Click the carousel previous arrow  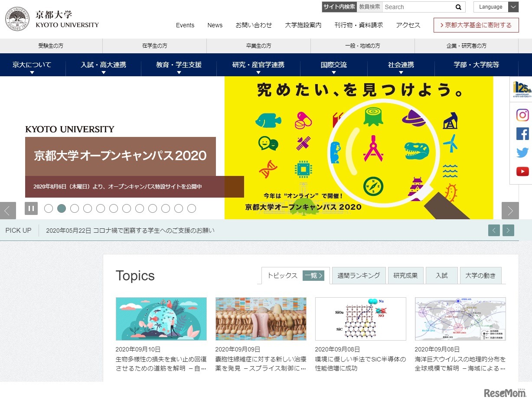click(x=7, y=211)
